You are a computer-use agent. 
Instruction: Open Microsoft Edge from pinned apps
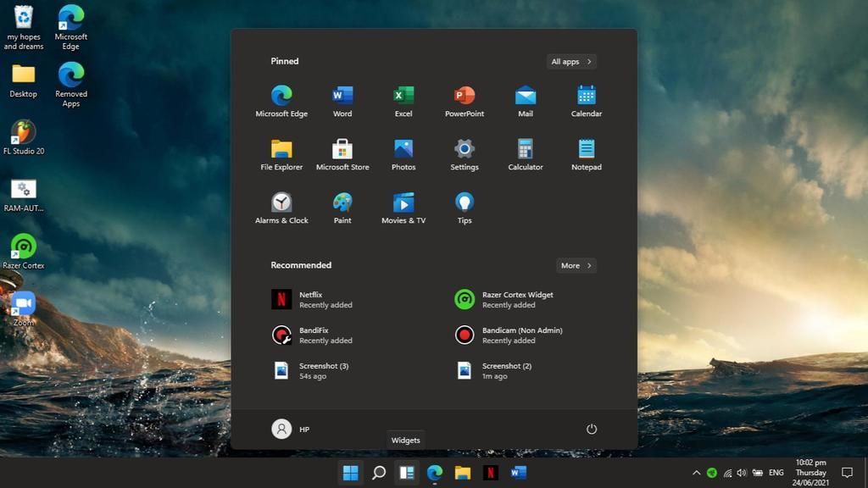coord(281,102)
